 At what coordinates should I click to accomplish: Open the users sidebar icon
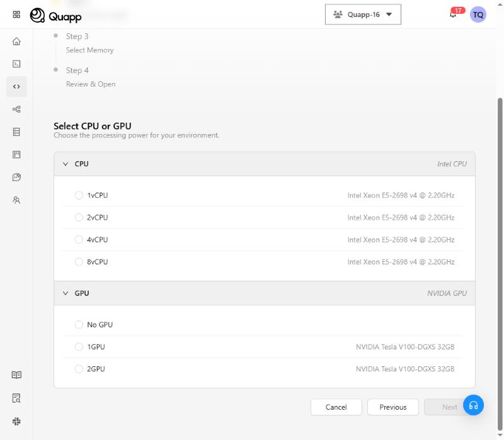pos(16,200)
